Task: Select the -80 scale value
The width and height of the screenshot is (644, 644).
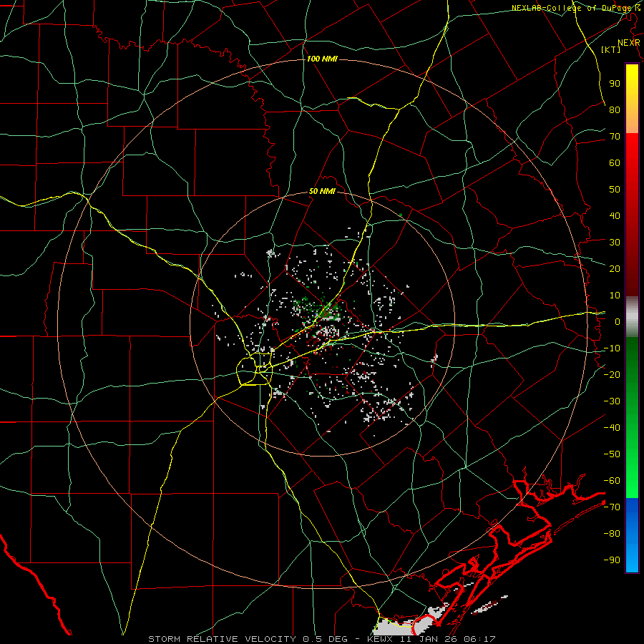Action: click(x=612, y=534)
